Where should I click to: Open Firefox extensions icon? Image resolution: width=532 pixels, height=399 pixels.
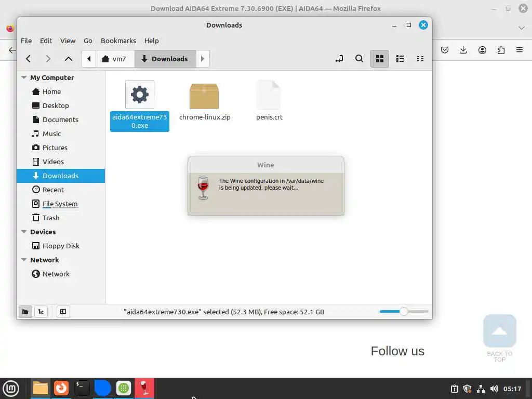(501, 50)
